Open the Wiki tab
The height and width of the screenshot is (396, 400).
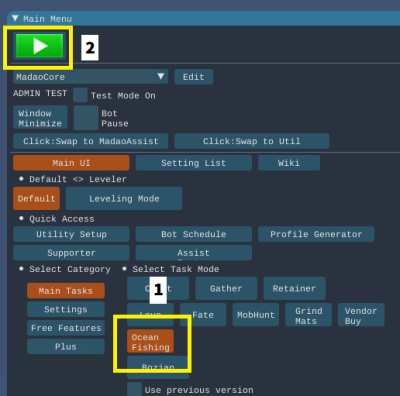tap(289, 163)
